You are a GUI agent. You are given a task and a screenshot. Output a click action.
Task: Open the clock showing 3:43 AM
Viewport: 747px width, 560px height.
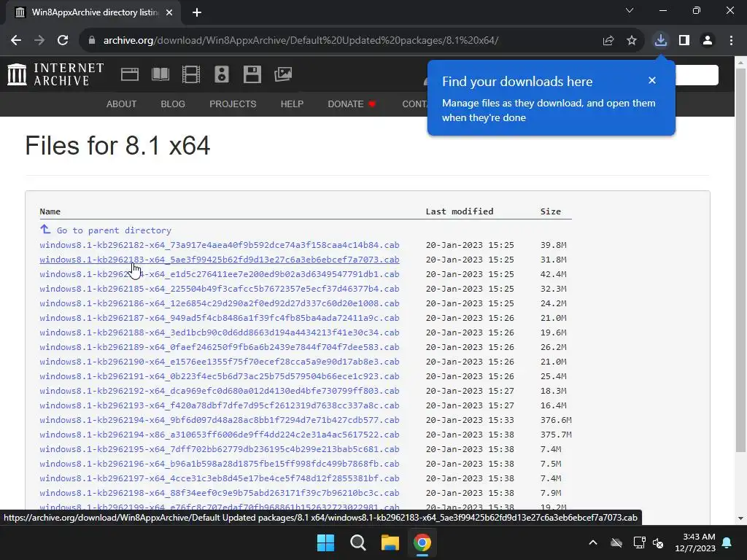point(695,542)
